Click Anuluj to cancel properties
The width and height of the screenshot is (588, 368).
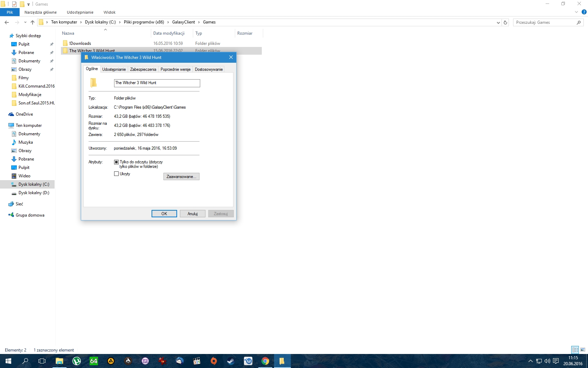pos(192,214)
